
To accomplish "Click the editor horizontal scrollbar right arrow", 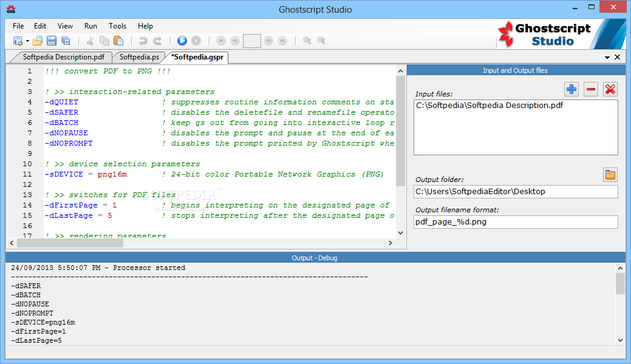I will tap(390, 243).
